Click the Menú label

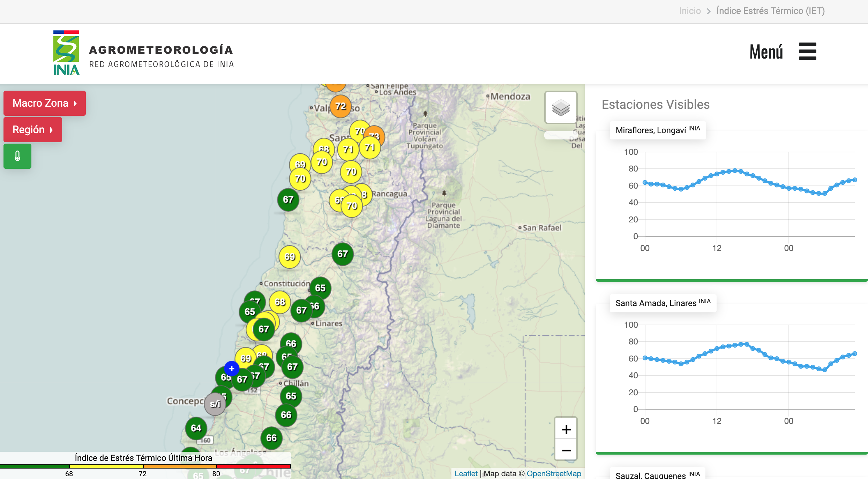point(766,52)
